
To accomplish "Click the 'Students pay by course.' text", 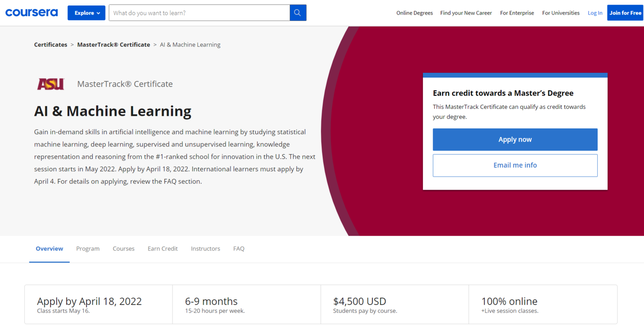I will click(x=365, y=311).
